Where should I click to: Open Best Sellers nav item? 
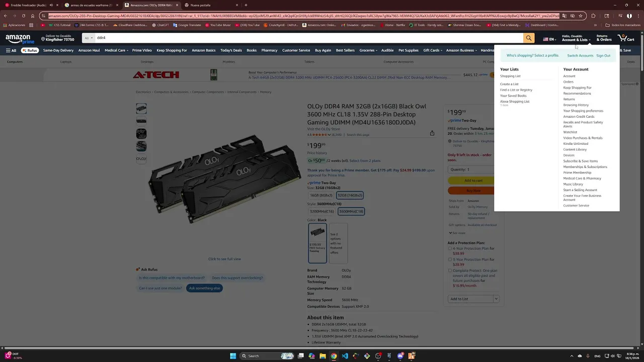[x=345, y=50]
